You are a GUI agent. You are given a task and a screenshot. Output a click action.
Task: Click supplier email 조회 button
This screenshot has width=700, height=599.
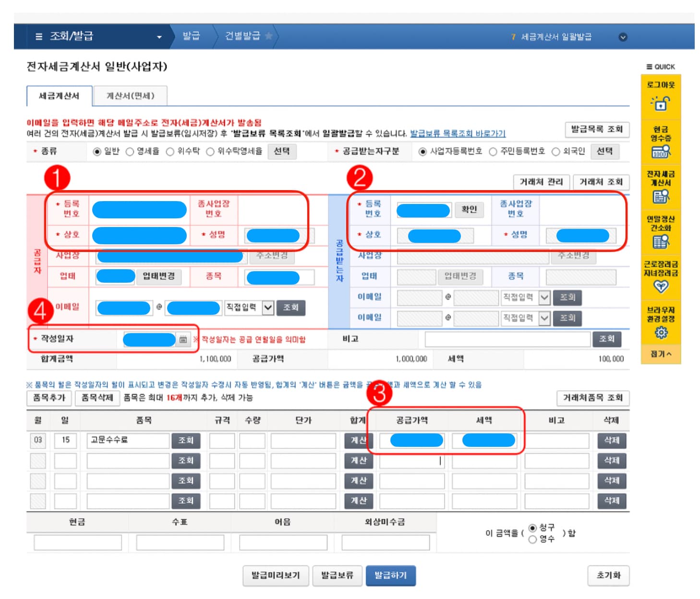coord(291,308)
